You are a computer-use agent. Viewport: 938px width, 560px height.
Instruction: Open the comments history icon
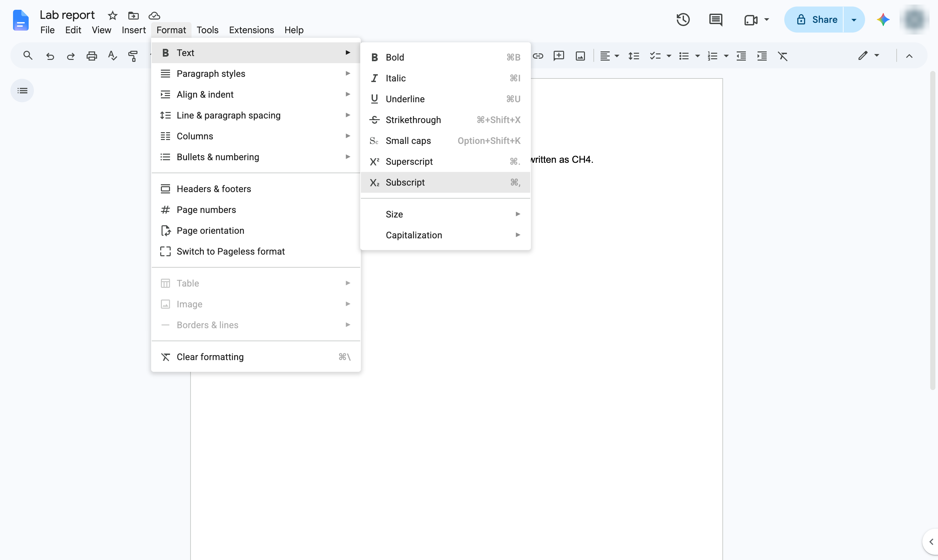pos(716,20)
